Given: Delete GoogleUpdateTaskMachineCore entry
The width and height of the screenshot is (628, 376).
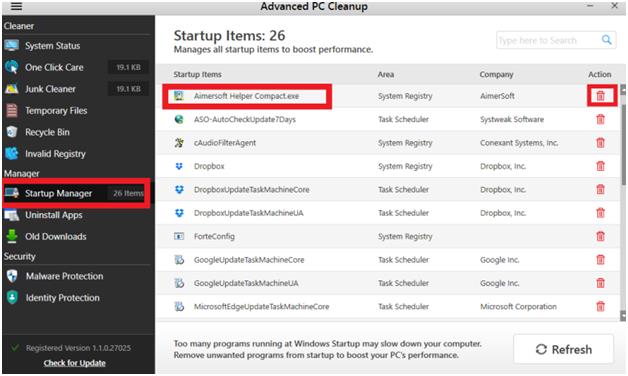Looking at the screenshot, I should click(x=600, y=259).
